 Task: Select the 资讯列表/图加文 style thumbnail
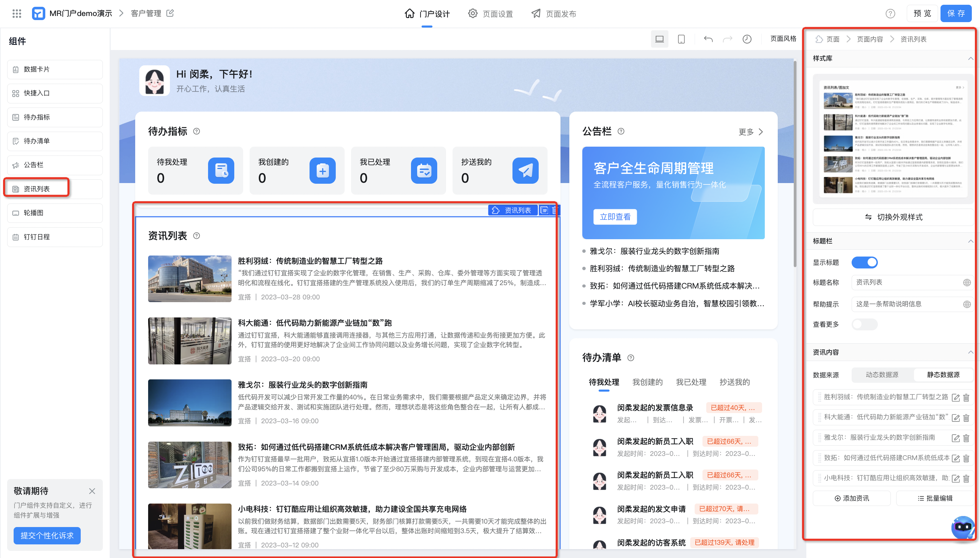point(893,139)
